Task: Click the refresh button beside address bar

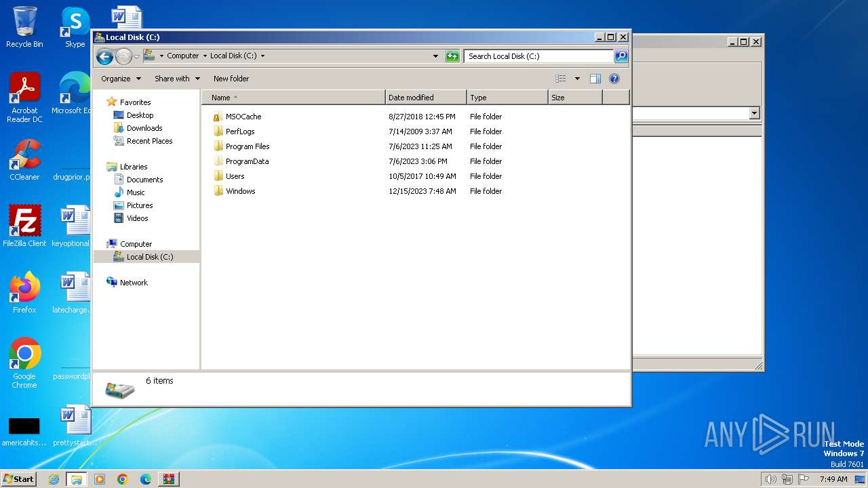Action: click(452, 56)
